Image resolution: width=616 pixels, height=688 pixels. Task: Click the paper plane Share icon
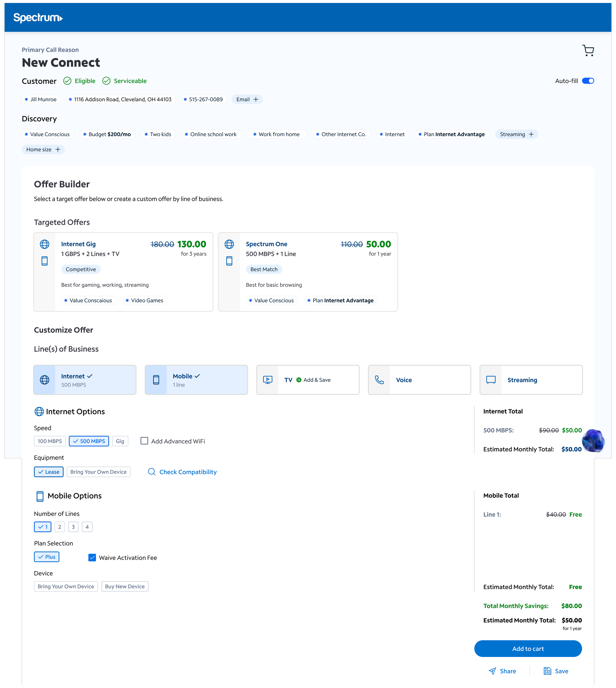(x=492, y=671)
